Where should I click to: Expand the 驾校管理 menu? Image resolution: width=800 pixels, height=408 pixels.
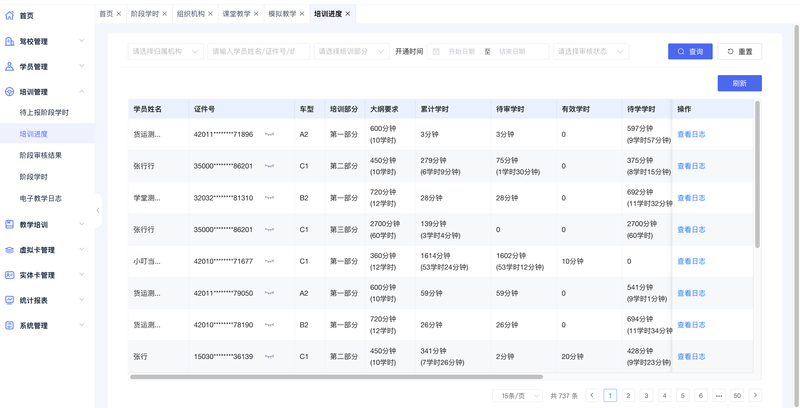point(82,41)
